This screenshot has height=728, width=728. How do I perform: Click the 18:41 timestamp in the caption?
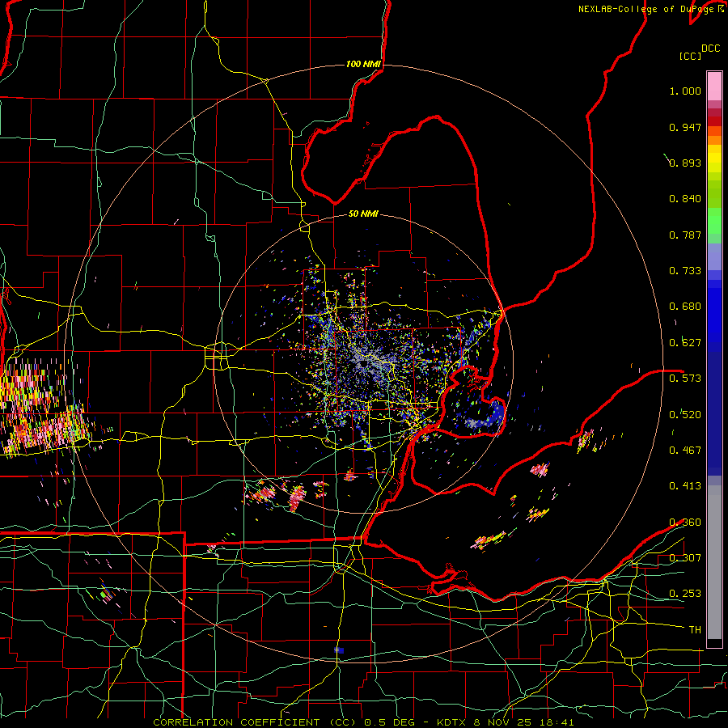point(558,722)
